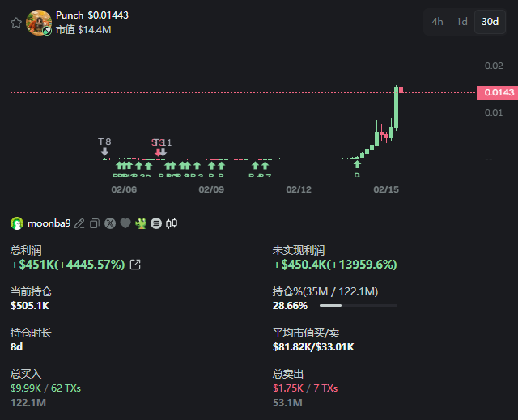Screen dimensions: 518x420
Task: Edit the moonba9 wallet name
Action: (79, 223)
